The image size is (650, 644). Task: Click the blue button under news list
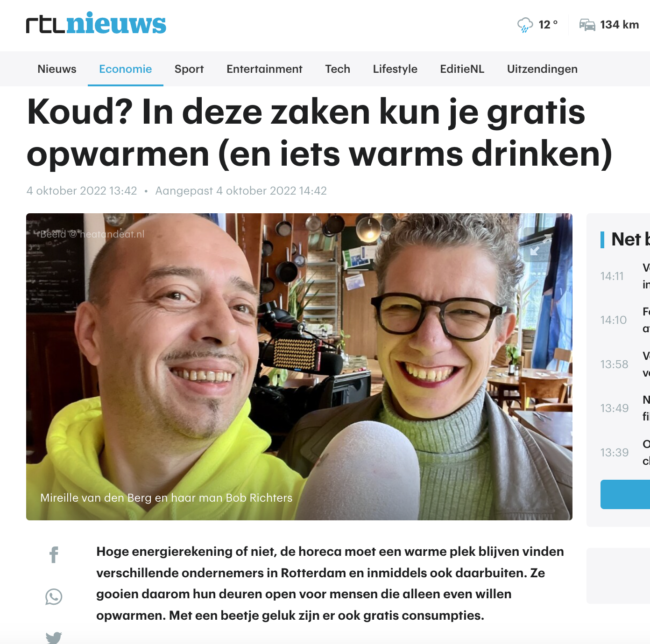625,494
